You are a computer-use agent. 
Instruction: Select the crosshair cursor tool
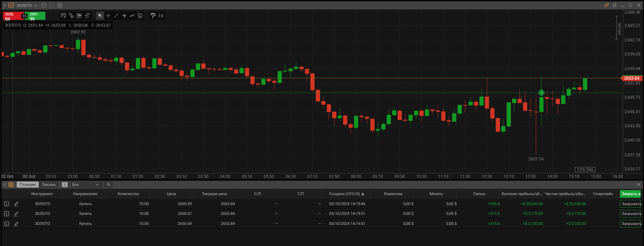coord(108,16)
